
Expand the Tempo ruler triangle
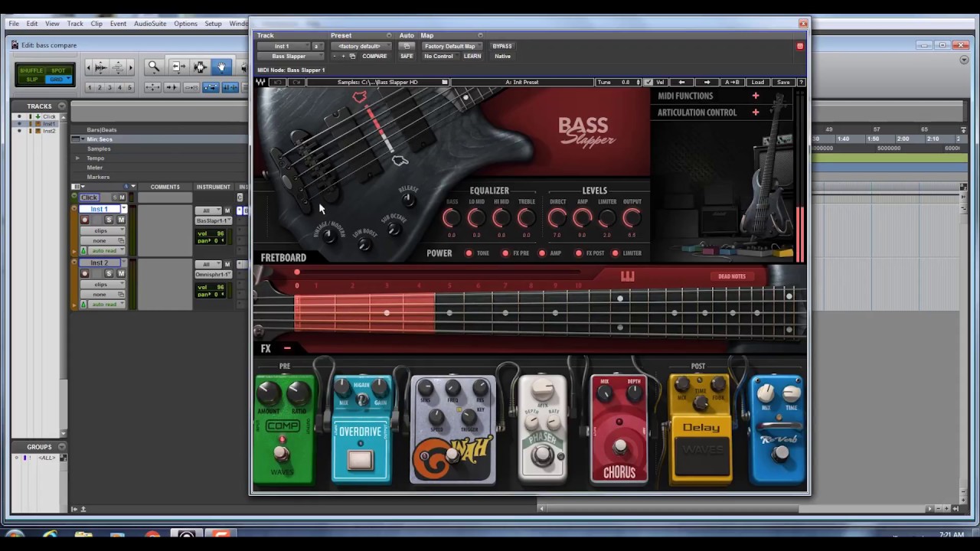[77, 158]
